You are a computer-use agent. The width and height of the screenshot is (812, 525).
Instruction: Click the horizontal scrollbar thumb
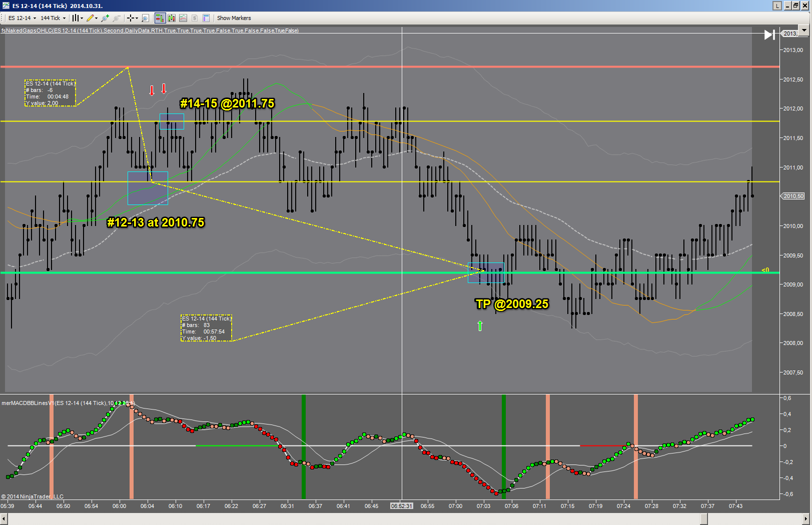click(704, 519)
